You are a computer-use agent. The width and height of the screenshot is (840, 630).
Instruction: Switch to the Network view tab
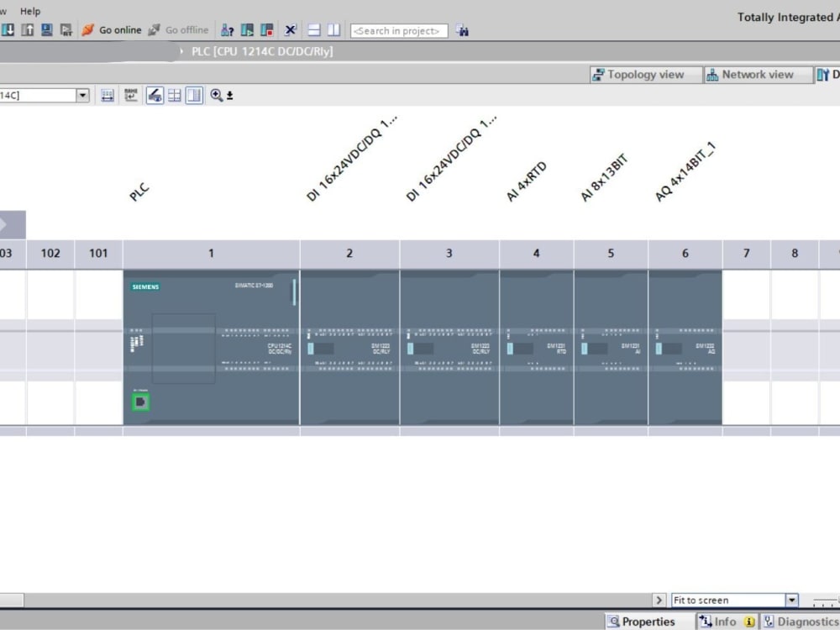(x=756, y=74)
